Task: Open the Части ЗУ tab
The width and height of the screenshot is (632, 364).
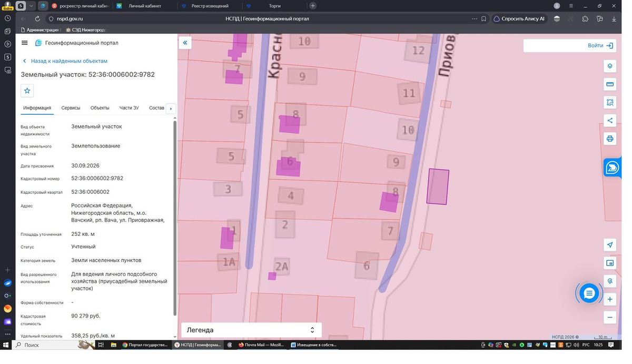Action: pos(129,108)
